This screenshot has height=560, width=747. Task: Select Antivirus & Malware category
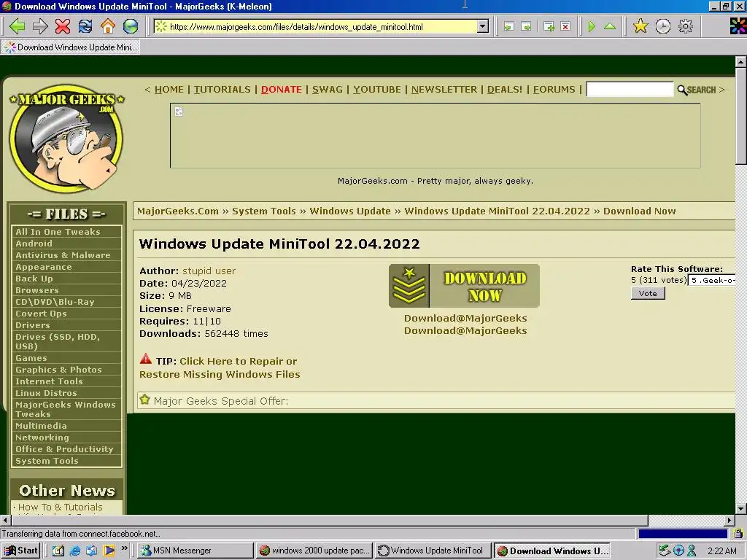(x=66, y=255)
